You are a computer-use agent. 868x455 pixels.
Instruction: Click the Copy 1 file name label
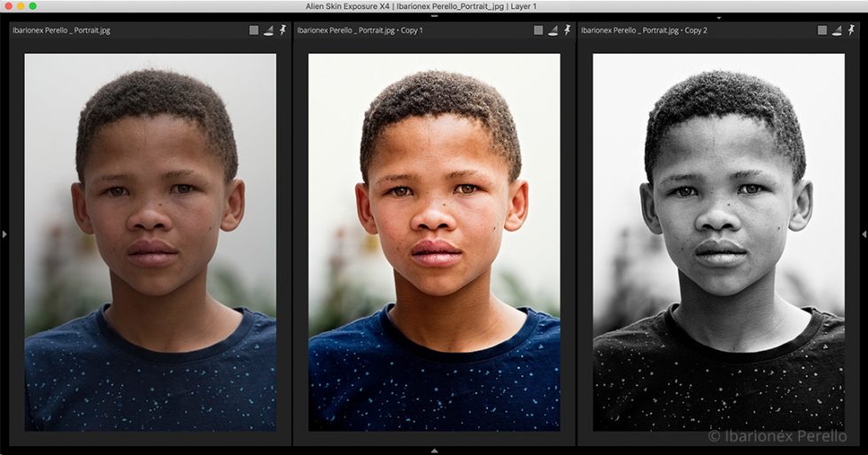(x=360, y=30)
